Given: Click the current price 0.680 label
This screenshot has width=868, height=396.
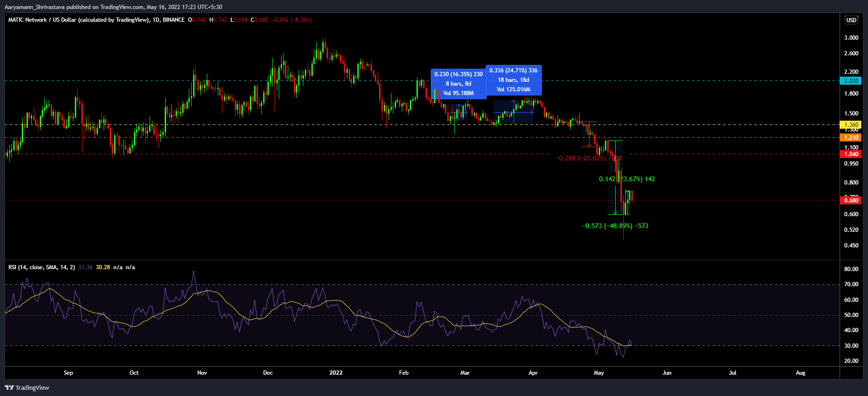Looking at the screenshot, I should pos(851,201).
